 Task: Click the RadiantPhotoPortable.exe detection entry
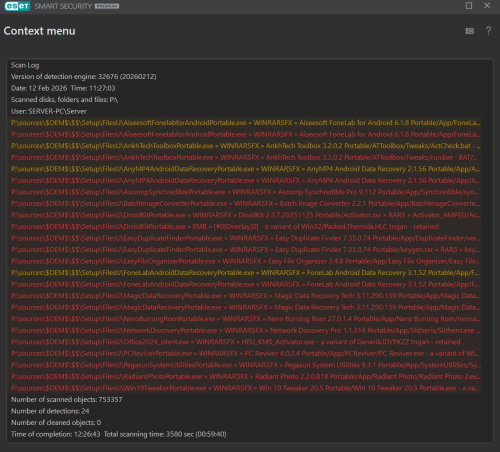(246, 377)
